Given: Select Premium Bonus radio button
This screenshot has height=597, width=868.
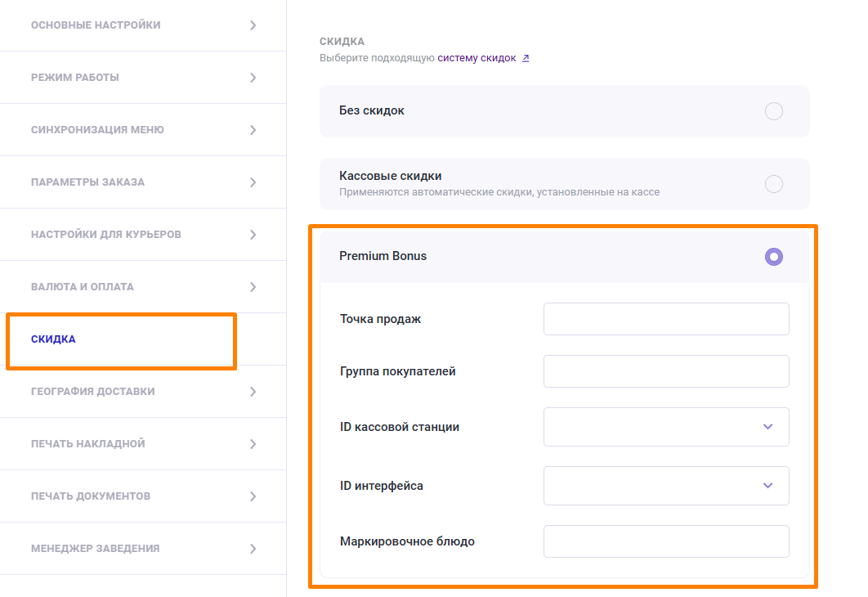Looking at the screenshot, I should [773, 257].
